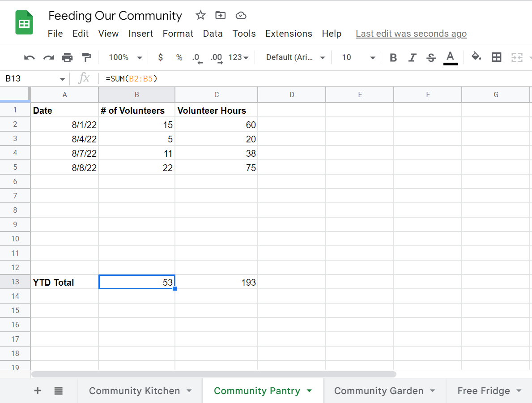Open the Format menu

(178, 34)
